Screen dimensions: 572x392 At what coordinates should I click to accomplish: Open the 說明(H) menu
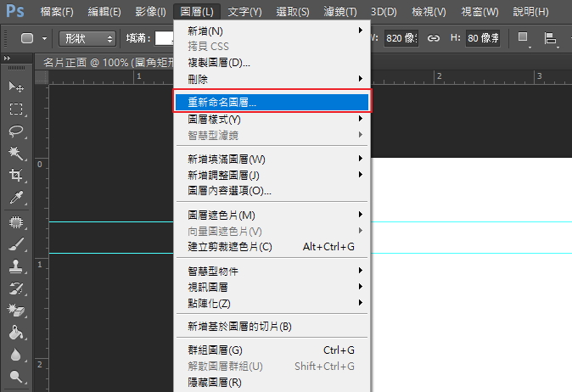point(530,12)
